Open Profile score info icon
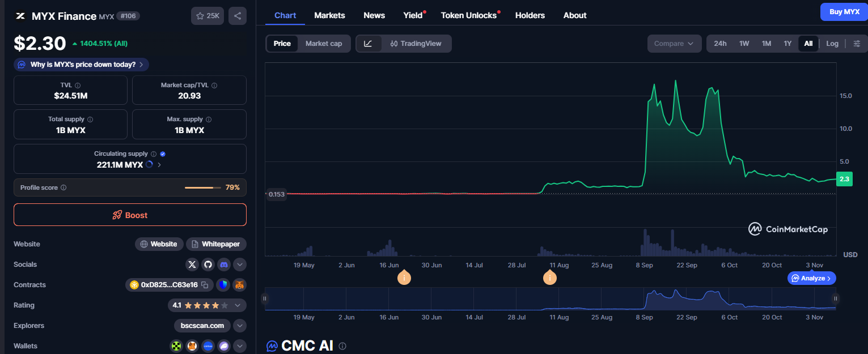Viewport: 868px width, 354px height. pyautogui.click(x=63, y=187)
